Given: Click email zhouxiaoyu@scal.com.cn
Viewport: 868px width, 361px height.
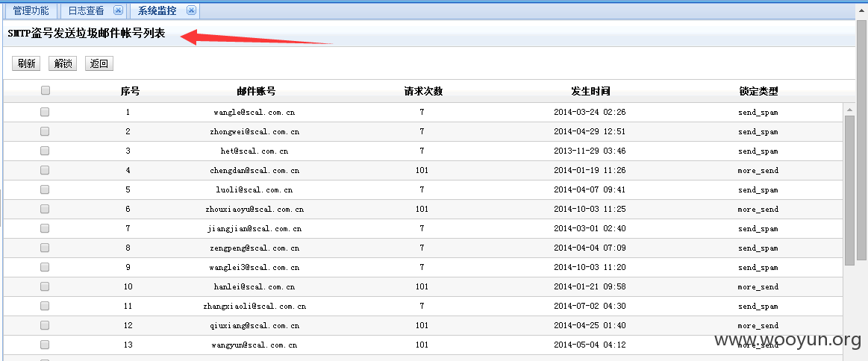Looking at the screenshot, I should pyautogui.click(x=254, y=209).
